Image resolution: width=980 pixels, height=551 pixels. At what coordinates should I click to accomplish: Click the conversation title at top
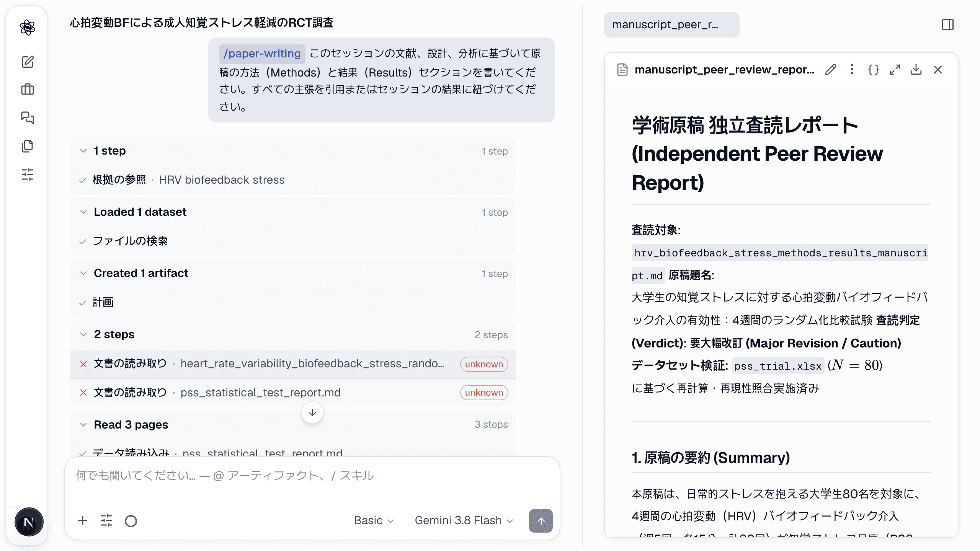(201, 23)
